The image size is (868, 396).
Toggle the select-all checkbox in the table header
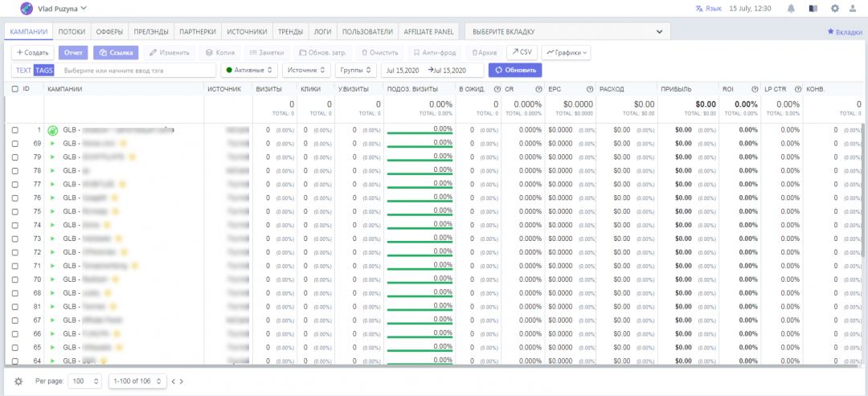click(x=15, y=89)
